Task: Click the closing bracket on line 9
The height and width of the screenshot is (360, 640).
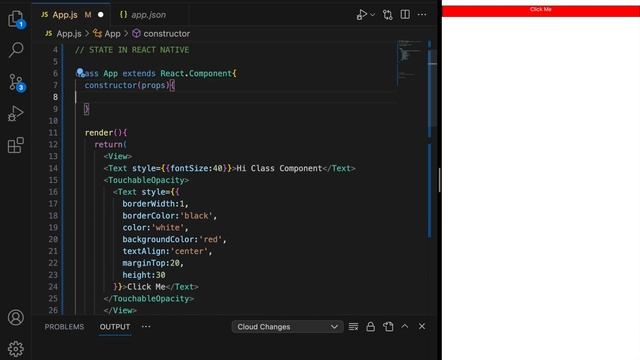Action: click(87, 109)
